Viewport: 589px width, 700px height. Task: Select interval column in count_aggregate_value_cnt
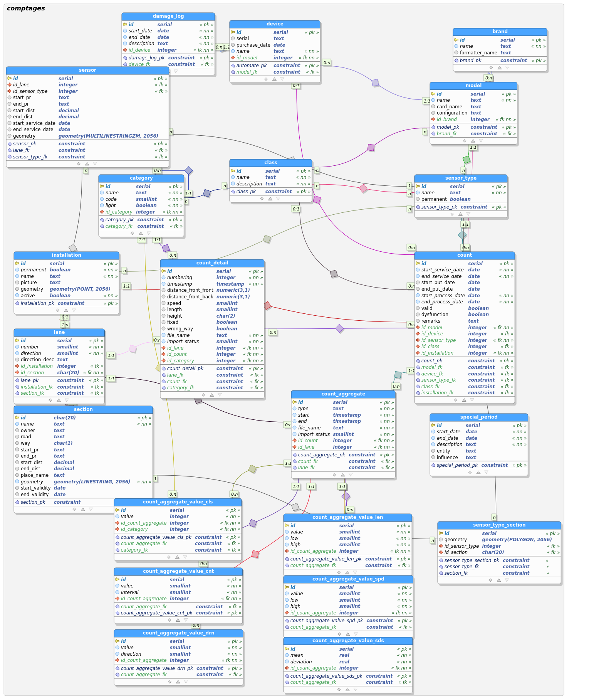pos(178,592)
